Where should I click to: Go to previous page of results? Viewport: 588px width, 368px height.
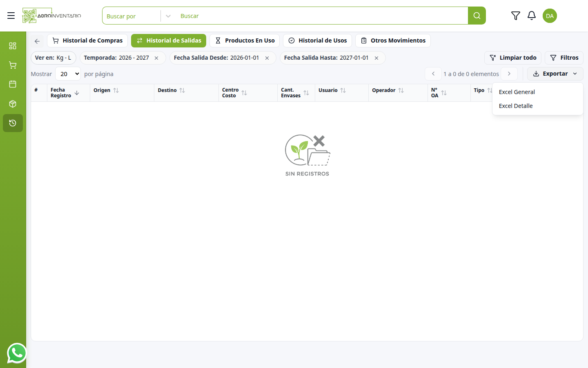pos(433,74)
